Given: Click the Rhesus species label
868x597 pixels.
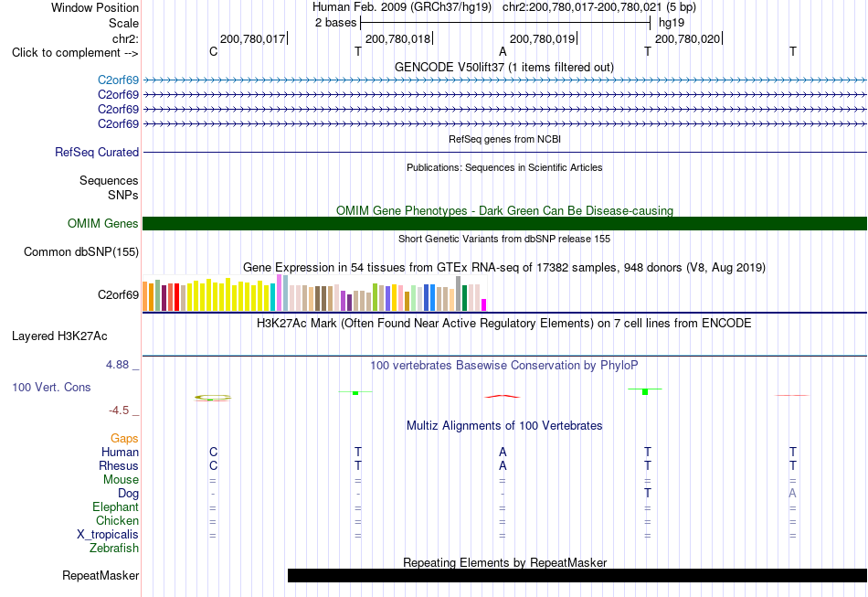Looking at the screenshot, I should 119,465.
